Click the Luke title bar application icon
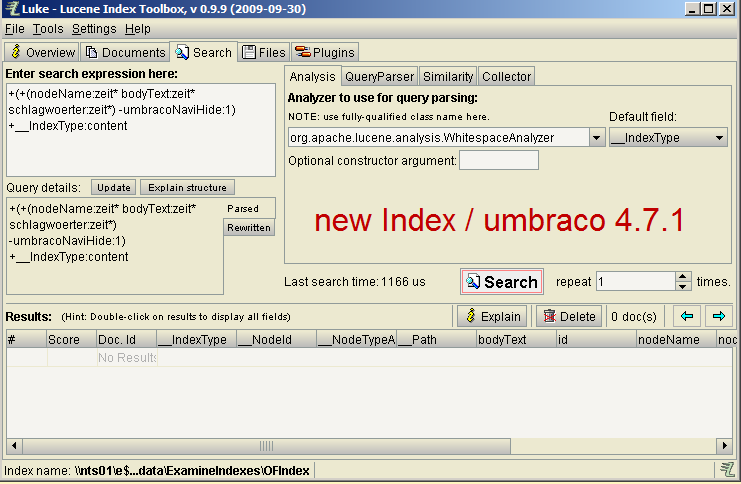The image size is (741, 484). 12,9
